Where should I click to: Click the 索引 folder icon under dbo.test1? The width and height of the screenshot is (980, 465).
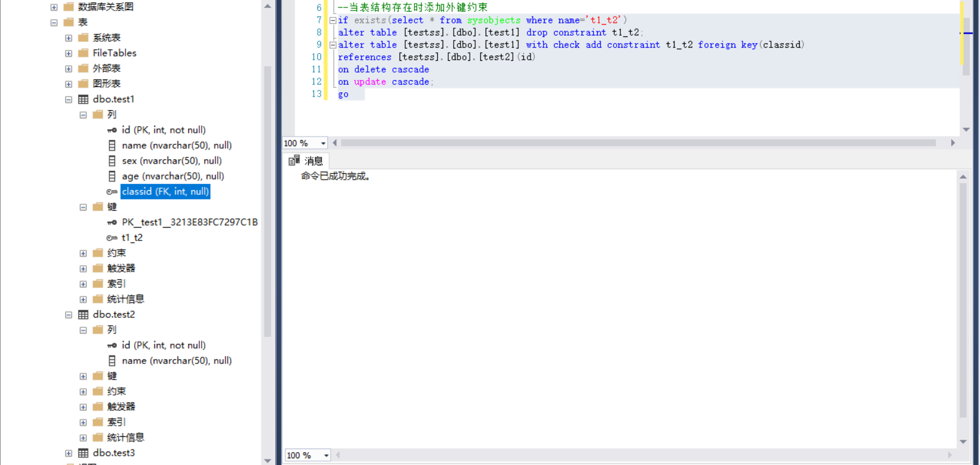(x=98, y=284)
